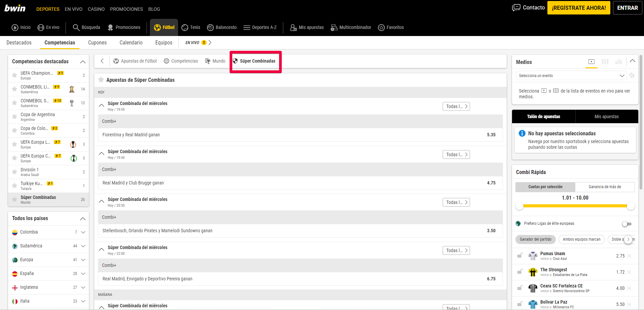Favorite the selected event star in Medios
The image size is (644, 310).
tap(632, 75)
